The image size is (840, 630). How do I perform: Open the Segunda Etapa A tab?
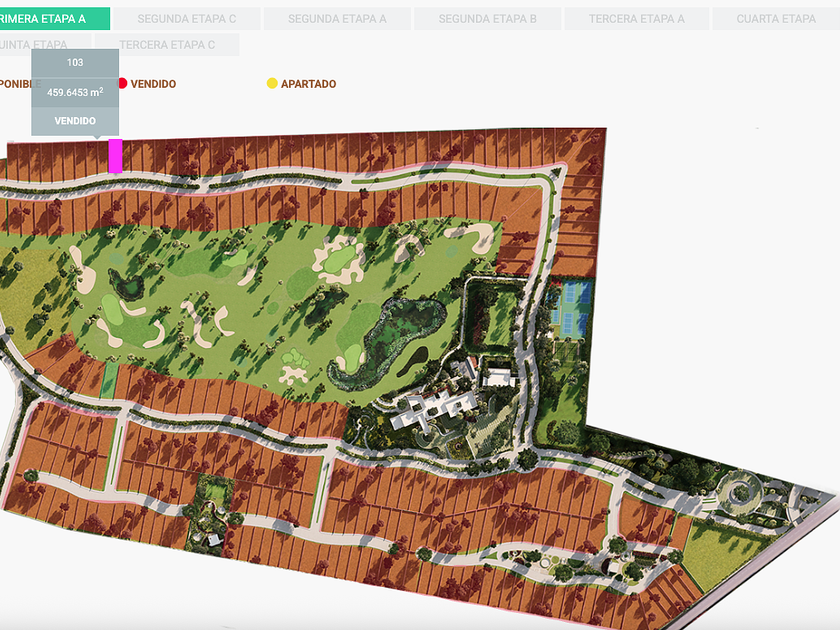[x=337, y=19]
